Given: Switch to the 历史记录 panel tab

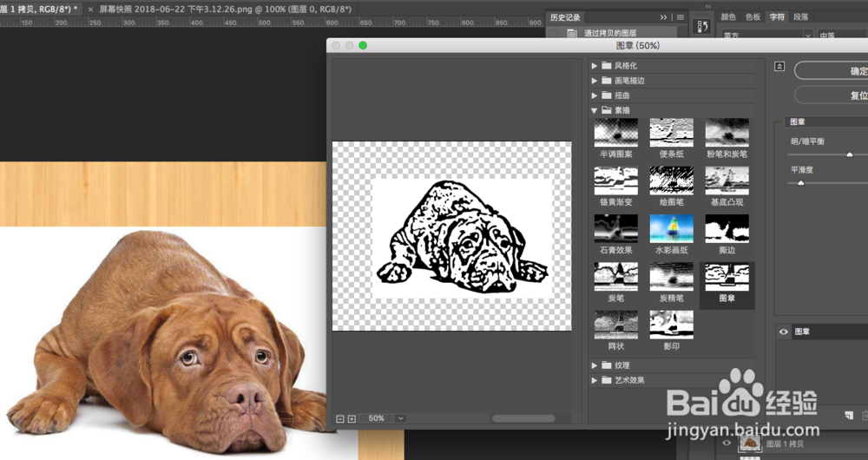Looking at the screenshot, I should [x=565, y=17].
